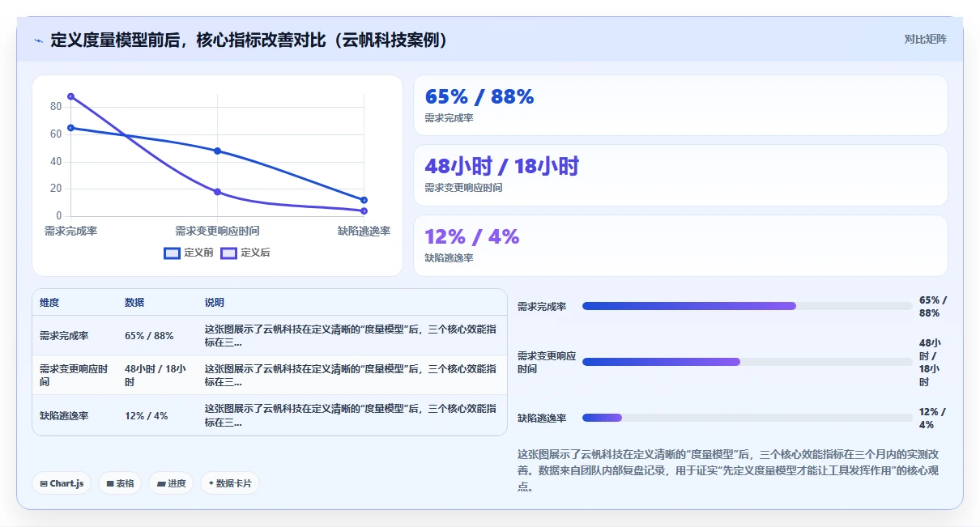Click chart x-axis label 需求变更响应时间

tap(218, 232)
